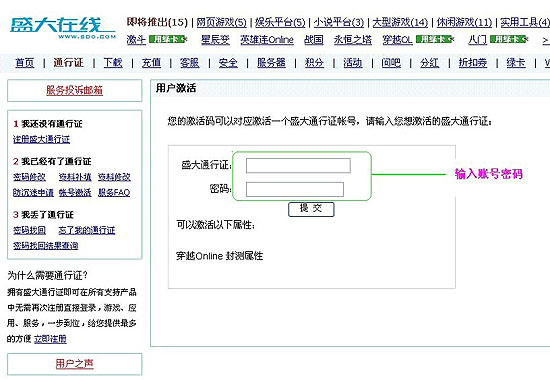Open the 通行证 navigation menu item
Image resolution: width=550 pixels, height=380 pixels.
[x=68, y=63]
